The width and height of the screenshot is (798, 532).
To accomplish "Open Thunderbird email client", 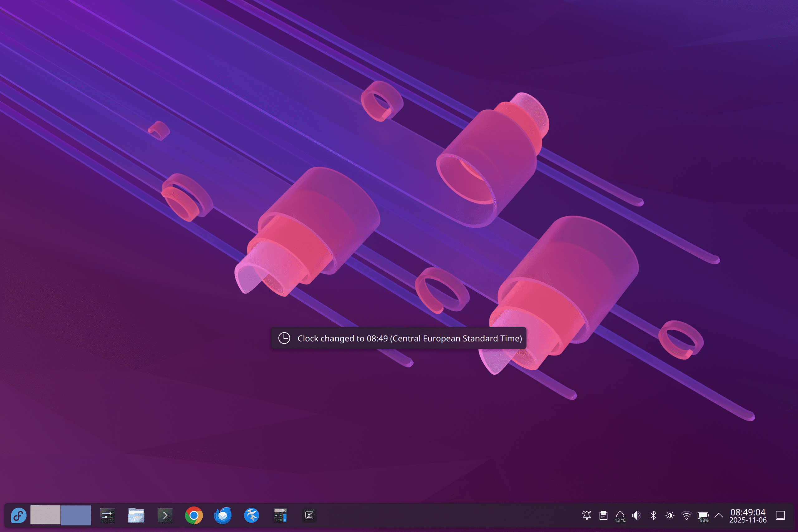I will coord(222,515).
